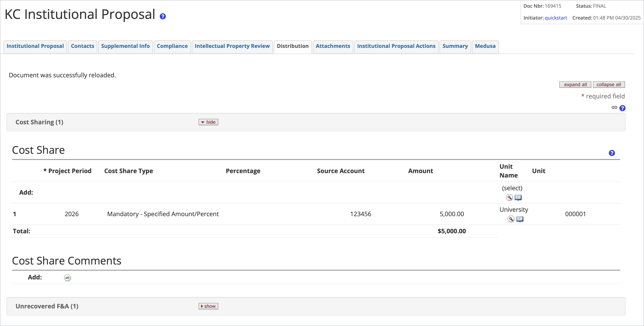The width and height of the screenshot is (644, 326).
Task: Click the collapse all button
Action: pos(609,84)
